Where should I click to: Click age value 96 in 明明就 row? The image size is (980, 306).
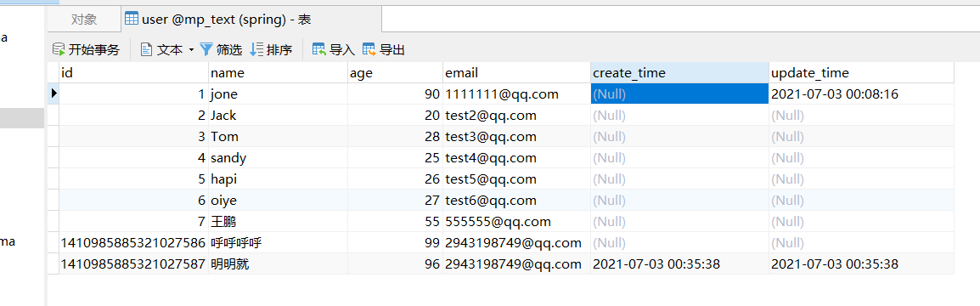[395, 264]
